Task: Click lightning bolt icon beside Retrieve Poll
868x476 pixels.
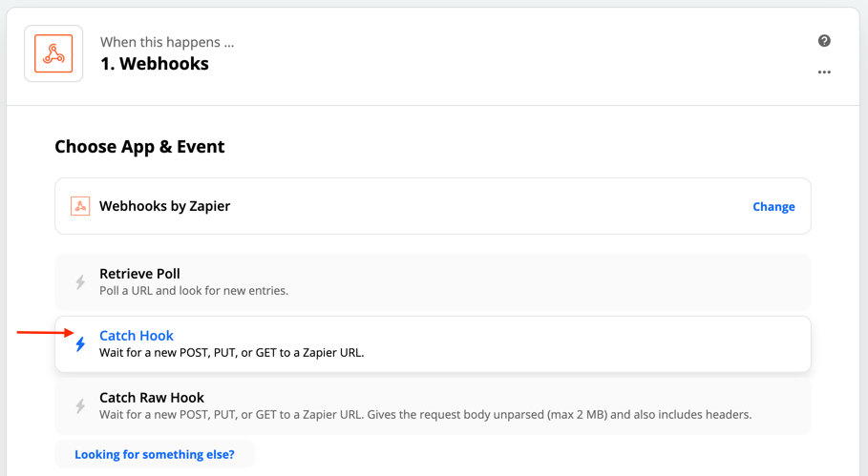Action: click(x=80, y=282)
